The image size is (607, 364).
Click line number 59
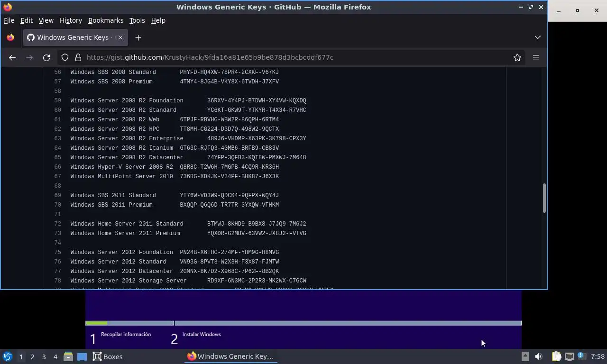(58, 100)
